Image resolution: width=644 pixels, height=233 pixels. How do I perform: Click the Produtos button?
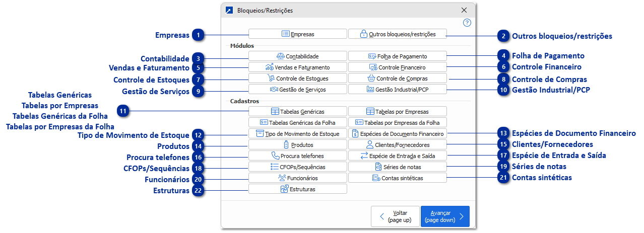click(297, 145)
